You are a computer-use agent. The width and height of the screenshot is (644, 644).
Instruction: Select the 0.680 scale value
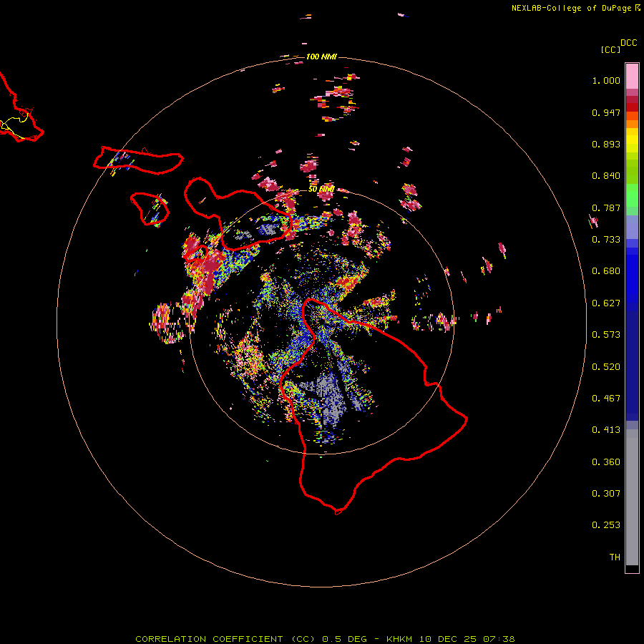[x=606, y=271]
